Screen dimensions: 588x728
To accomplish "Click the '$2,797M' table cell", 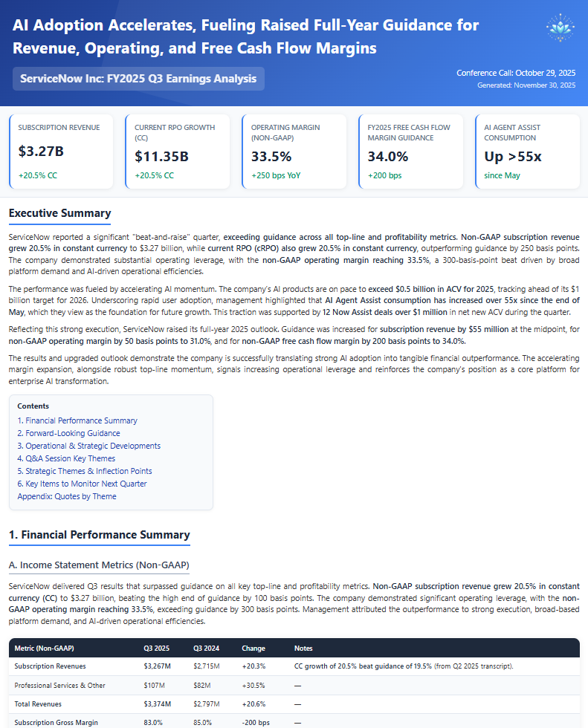I will coord(207,704).
